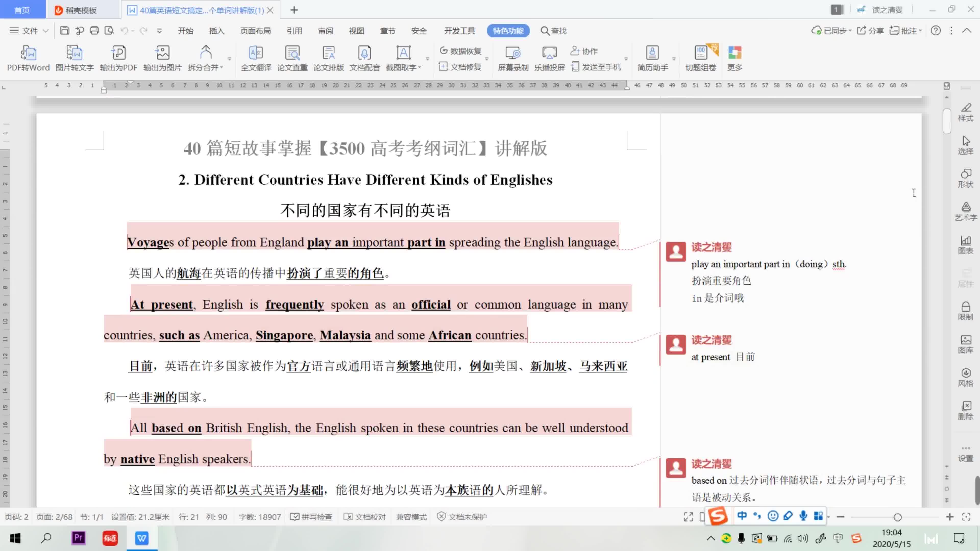Select the 图片转文字 OCR icon
The image size is (980, 551).
coord(75,58)
